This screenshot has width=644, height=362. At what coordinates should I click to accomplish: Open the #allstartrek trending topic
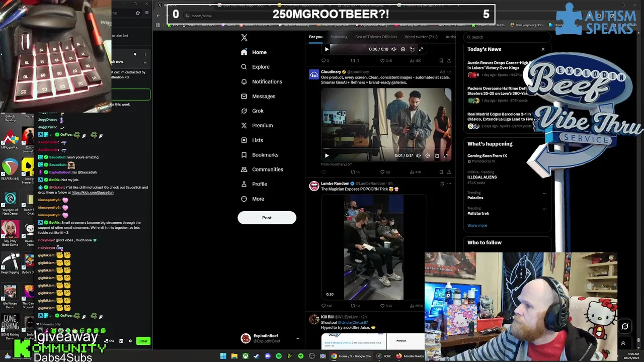tap(478, 213)
